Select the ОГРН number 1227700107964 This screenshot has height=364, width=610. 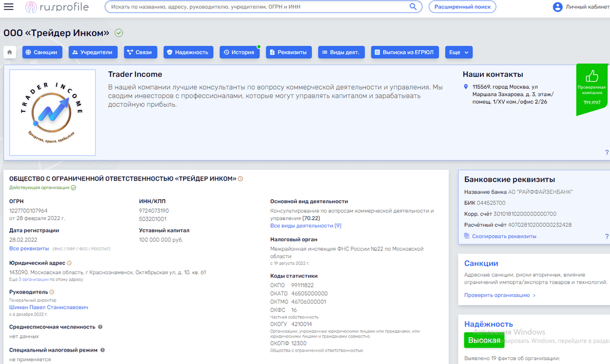coord(28,210)
